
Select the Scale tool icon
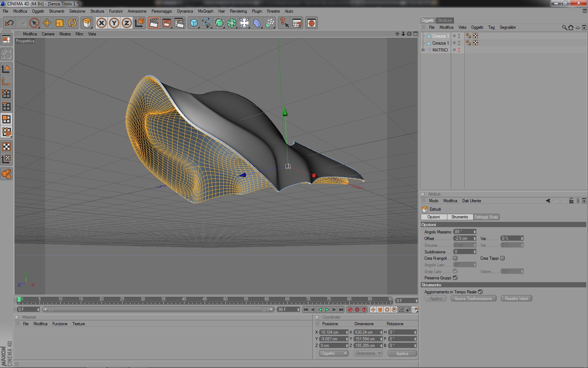(59, 23)
